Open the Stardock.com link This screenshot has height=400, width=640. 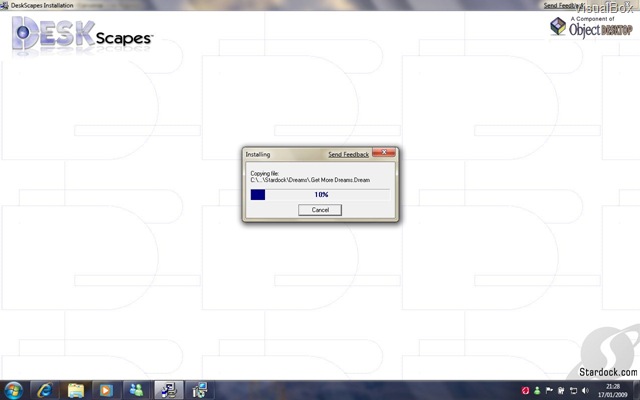pos(608,372)
